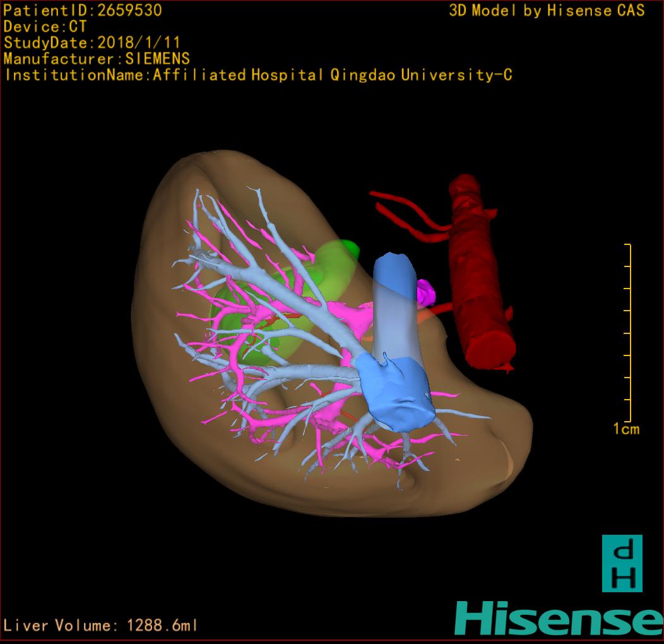The width and height of the screenshot is (664, 644).
Task: Click the StudyDate:2018/1/11 label
Action: pos(92,43)
